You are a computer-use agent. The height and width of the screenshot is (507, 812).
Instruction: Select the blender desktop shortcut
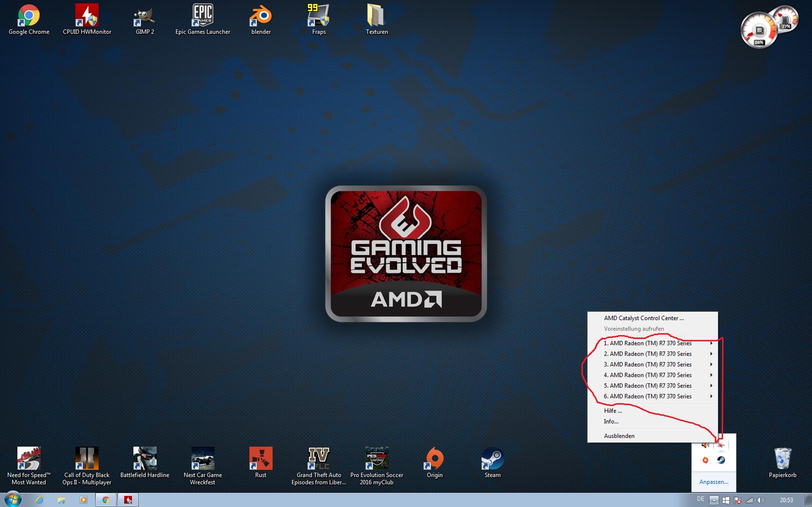(x=261, y=20)
